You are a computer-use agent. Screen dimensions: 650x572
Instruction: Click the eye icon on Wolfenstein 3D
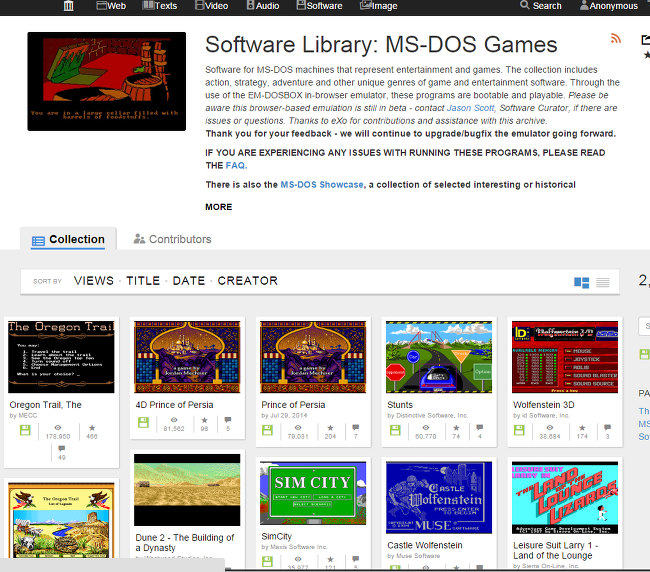550,427
